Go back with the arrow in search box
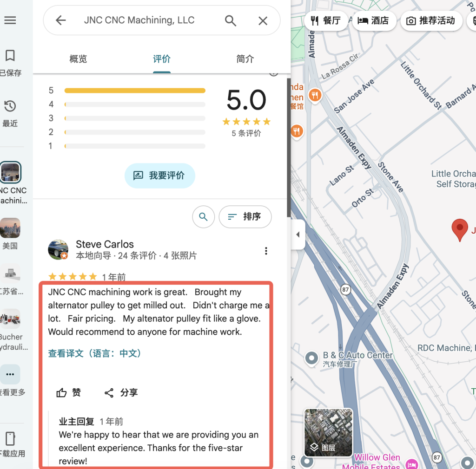 tap(61, 20)
